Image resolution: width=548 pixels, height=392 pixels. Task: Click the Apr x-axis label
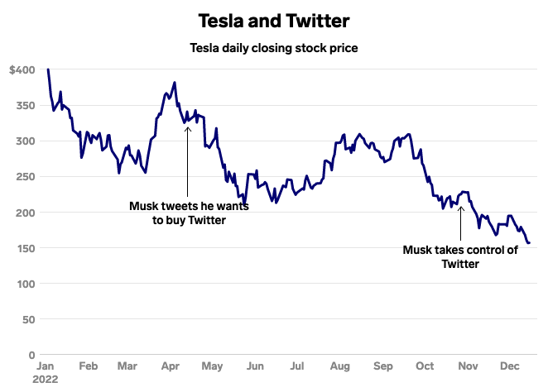(171, 366)
